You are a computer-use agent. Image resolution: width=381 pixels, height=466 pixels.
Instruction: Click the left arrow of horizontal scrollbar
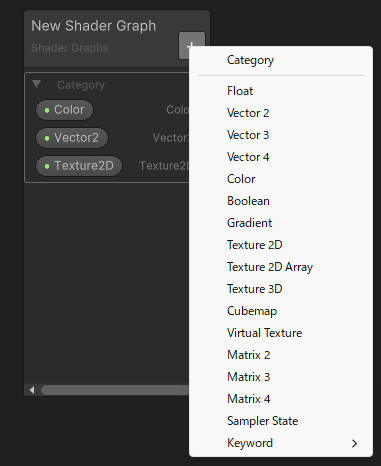click(x=32, y=390)
